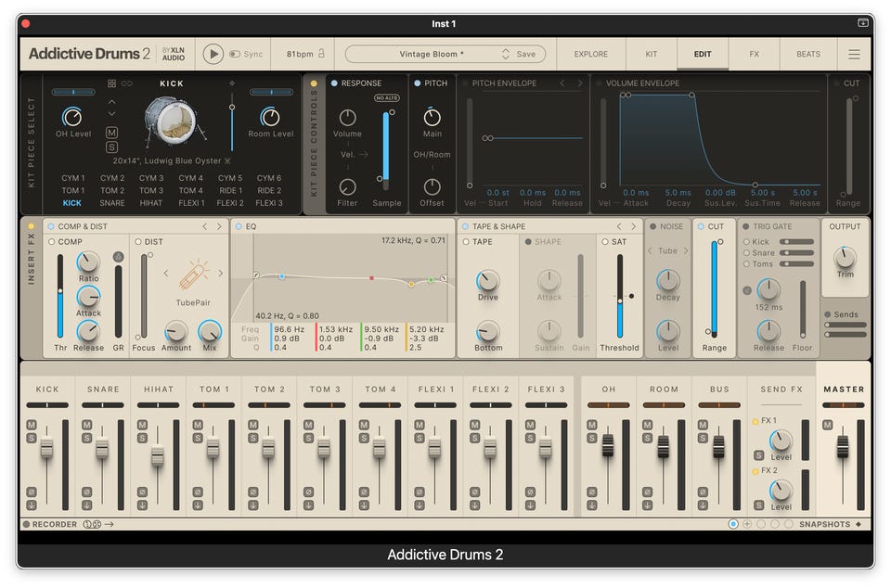Go to the previous Pitch Envelope page
891x588 pixels.
[562, 83]
